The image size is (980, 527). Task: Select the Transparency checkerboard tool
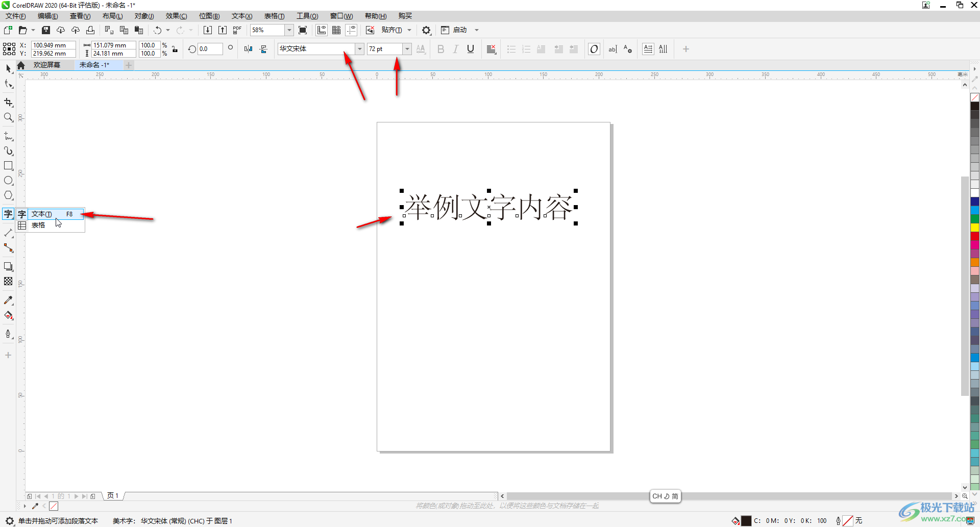8,281
